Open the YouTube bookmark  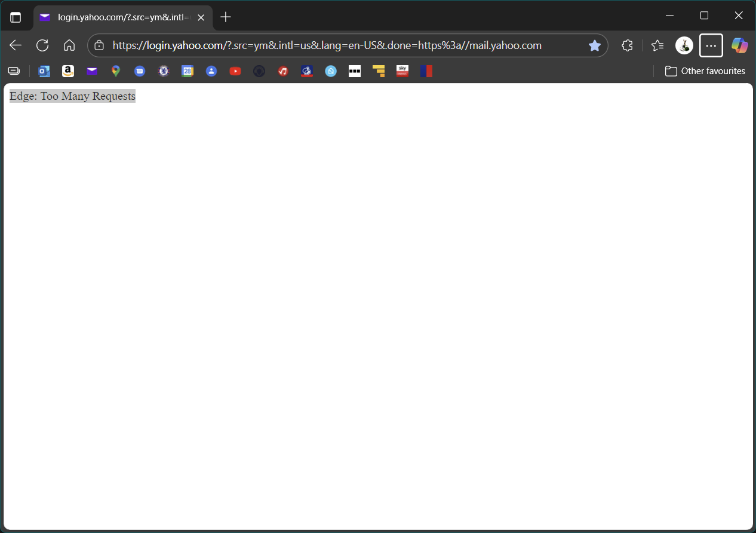tap(235, 71)
